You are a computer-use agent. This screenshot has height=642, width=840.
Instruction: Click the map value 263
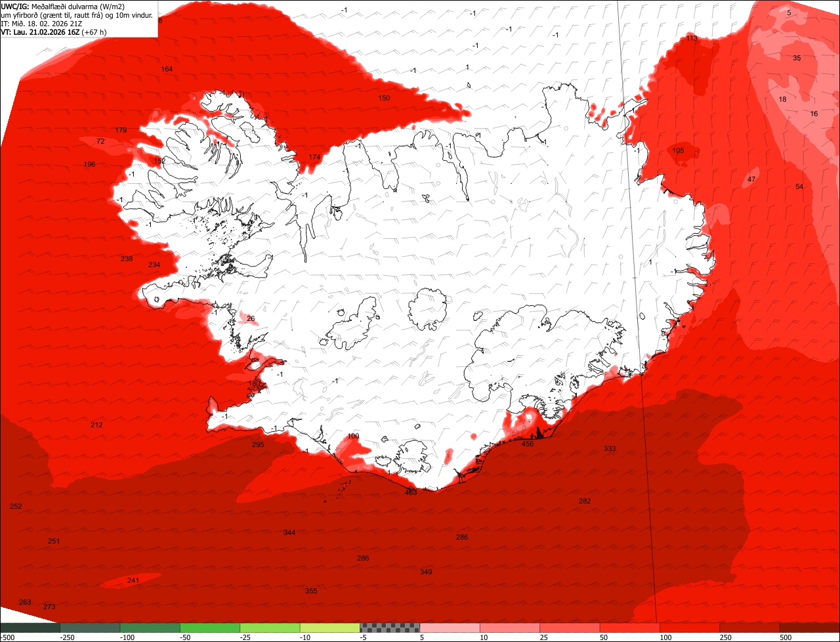coord(25,602)
